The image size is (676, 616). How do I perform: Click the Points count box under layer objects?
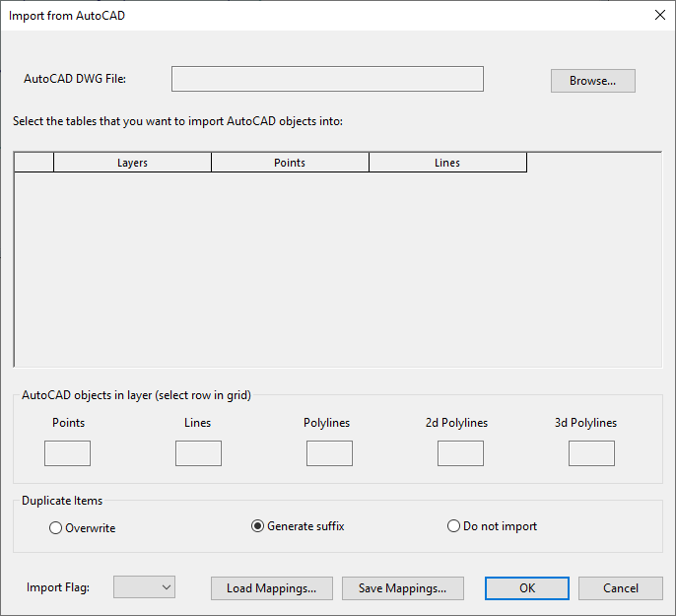[68, 453]
